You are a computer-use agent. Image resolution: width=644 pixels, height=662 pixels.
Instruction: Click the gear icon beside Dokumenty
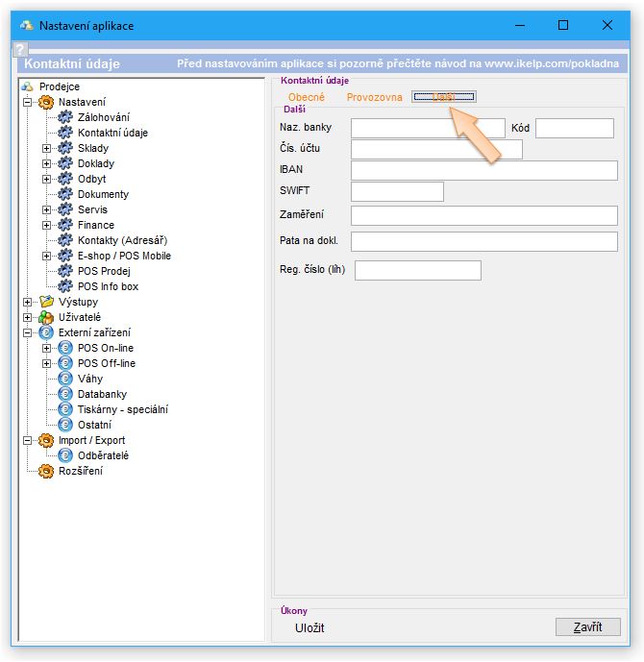click(65, 194)
